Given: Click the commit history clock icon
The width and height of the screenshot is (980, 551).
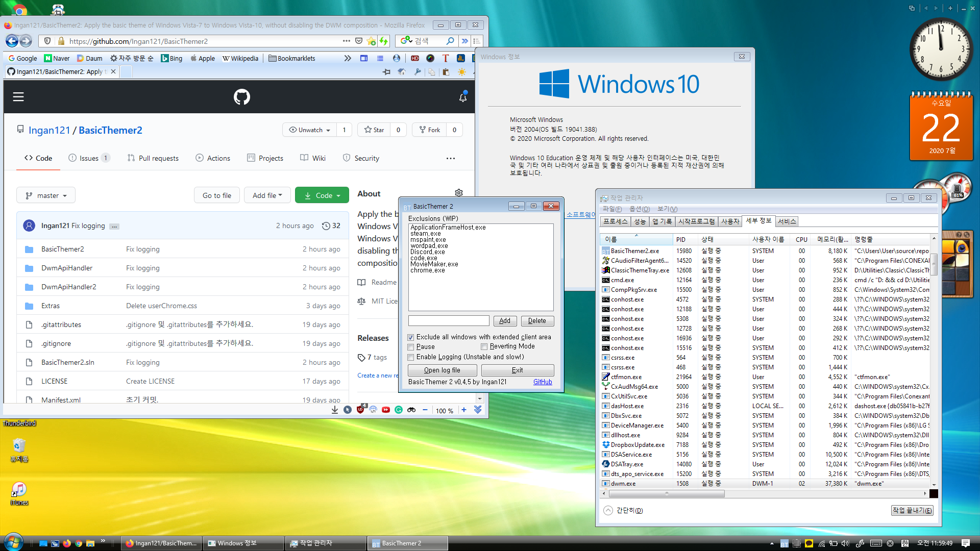Looking at the screenshot, I should pyautogui.click(x=326, y=226).
